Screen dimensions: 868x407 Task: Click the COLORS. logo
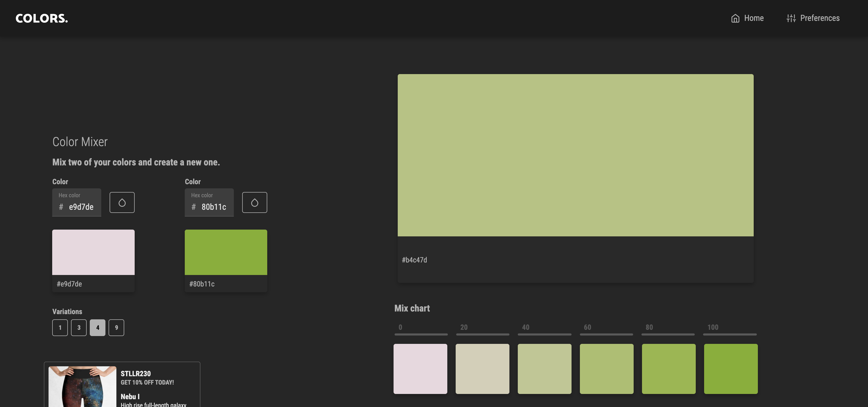[42, 18]
